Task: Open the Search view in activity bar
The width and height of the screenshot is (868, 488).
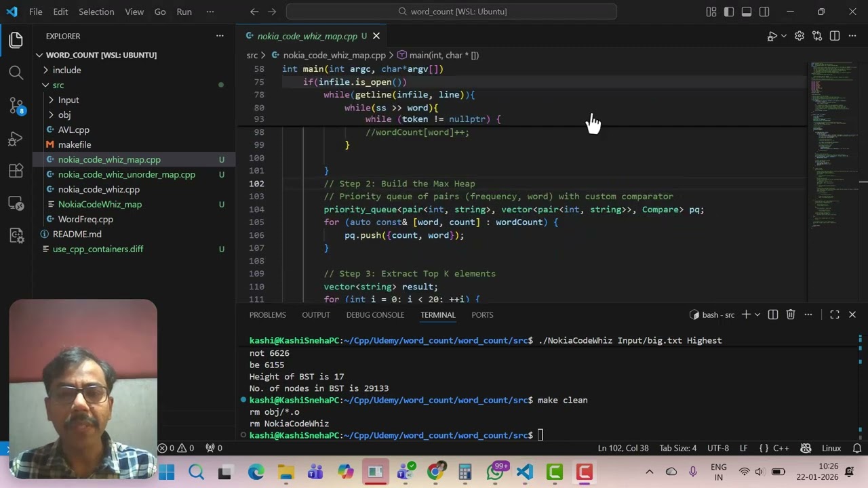Action: 16,73
